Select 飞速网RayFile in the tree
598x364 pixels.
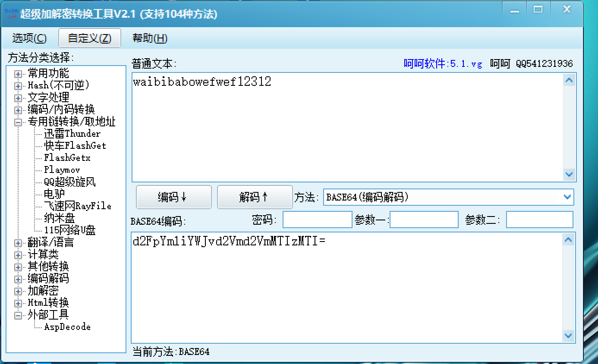point(78,206)
